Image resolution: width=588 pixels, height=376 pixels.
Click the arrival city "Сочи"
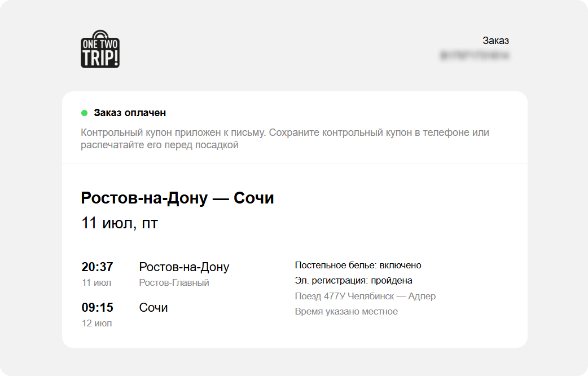pyautogui.click(x=153, y=307)
